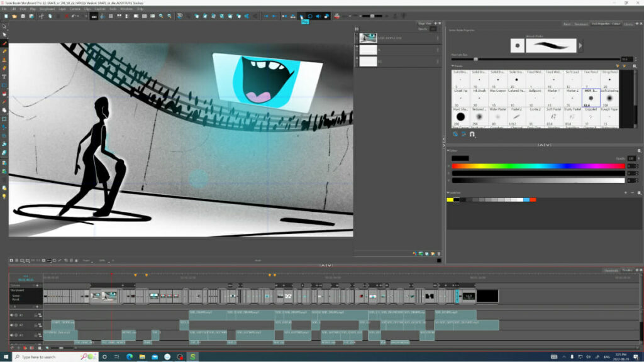Click the taskbar search box
The image size is (644, 362).
click(55, 357)
